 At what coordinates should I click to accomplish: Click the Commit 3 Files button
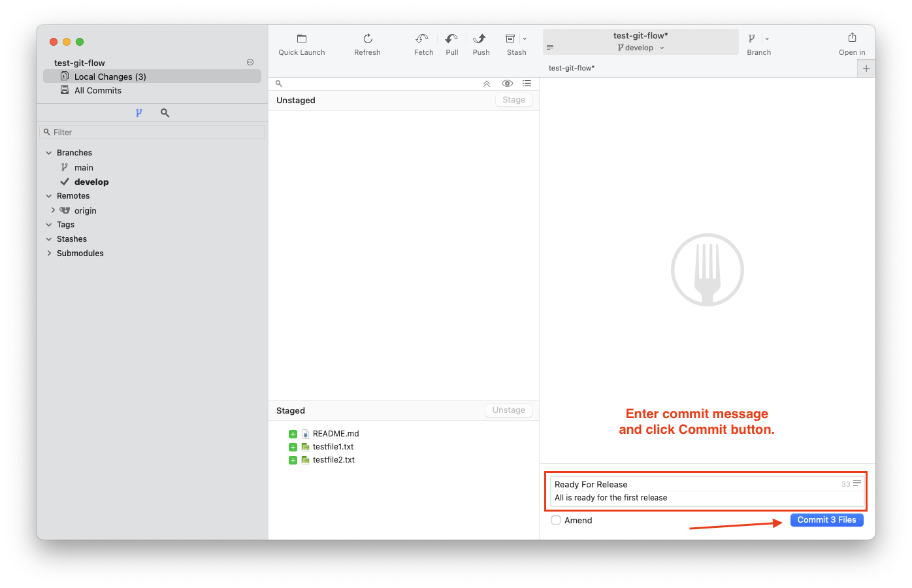pos(826,520)
